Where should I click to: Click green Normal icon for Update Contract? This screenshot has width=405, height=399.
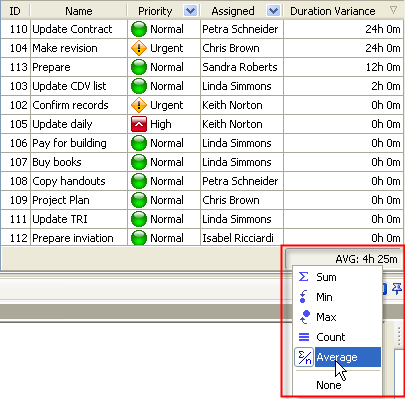coord(139,29)
